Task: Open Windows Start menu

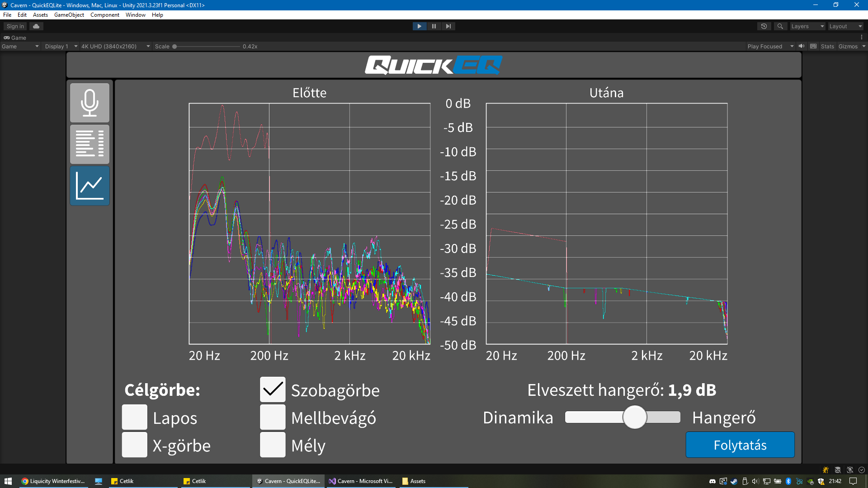Action: (x=8, y=481)
